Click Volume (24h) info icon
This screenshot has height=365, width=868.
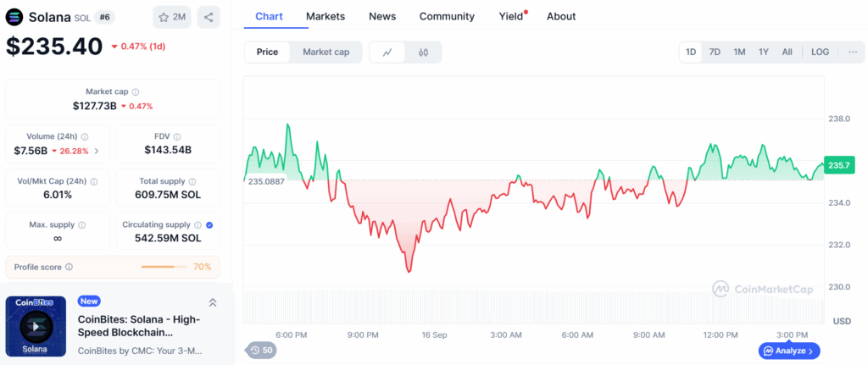coord(85,136)
